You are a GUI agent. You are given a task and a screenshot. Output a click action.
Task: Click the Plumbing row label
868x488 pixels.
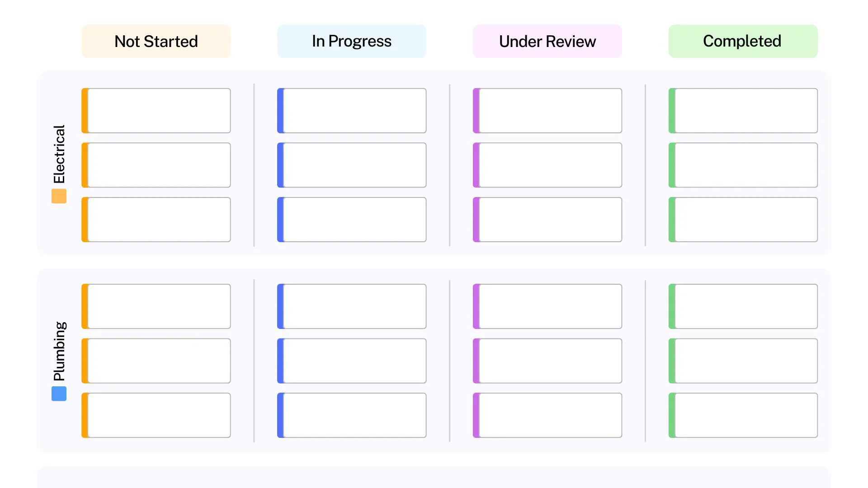point(59,351)
